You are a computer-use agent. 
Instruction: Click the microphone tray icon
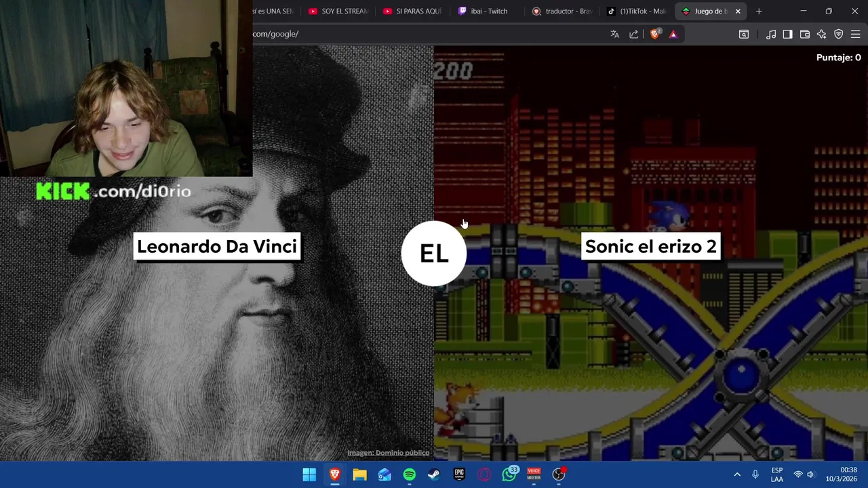(755, 474)
